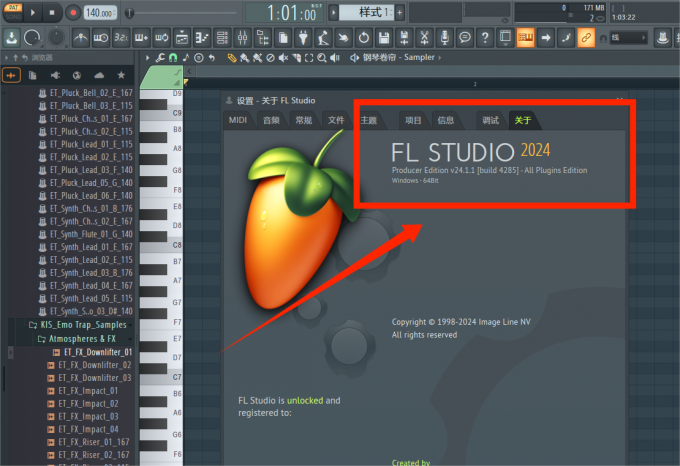Screen dimensions: 680x466
Task: Click the microphone one-click recording icon
Action: [445, 38]
